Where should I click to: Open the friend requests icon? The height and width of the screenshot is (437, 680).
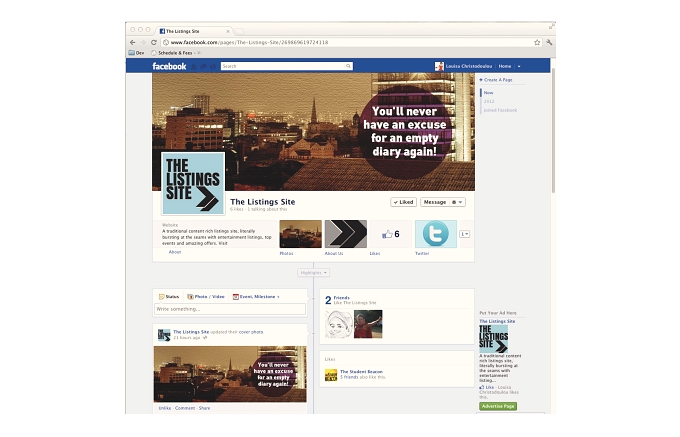coord(194,66)
